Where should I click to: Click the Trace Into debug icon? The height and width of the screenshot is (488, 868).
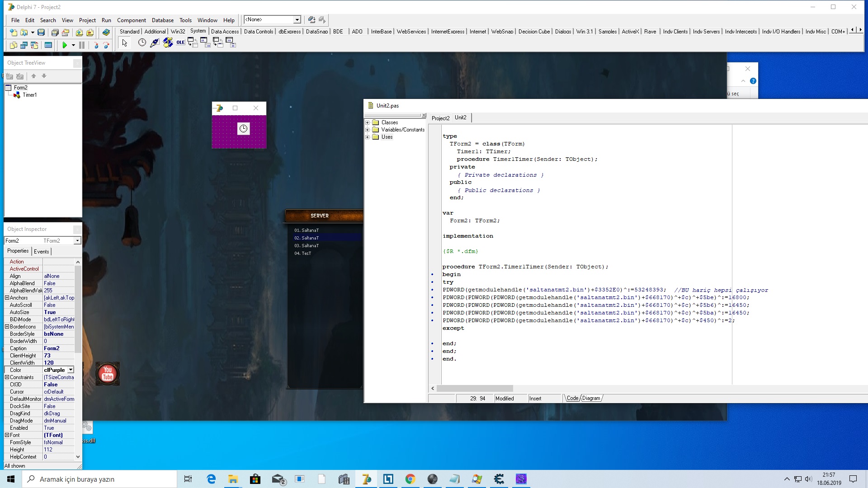coord(96,45)
